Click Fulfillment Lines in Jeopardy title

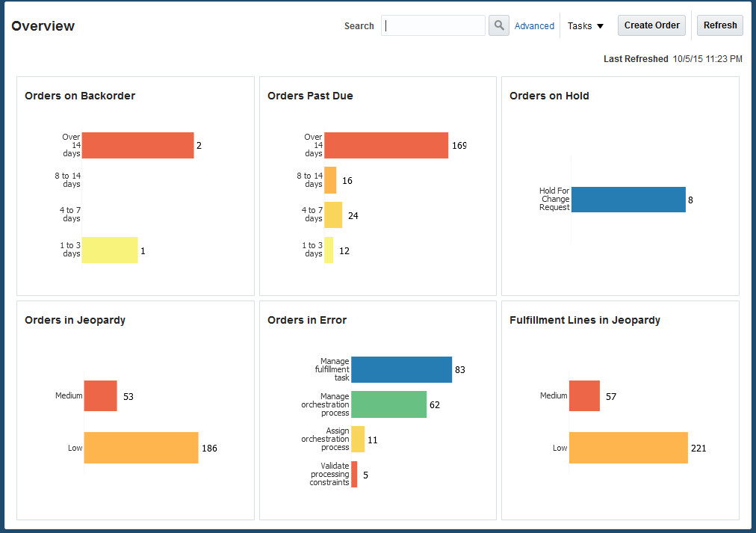click(585, 320)
